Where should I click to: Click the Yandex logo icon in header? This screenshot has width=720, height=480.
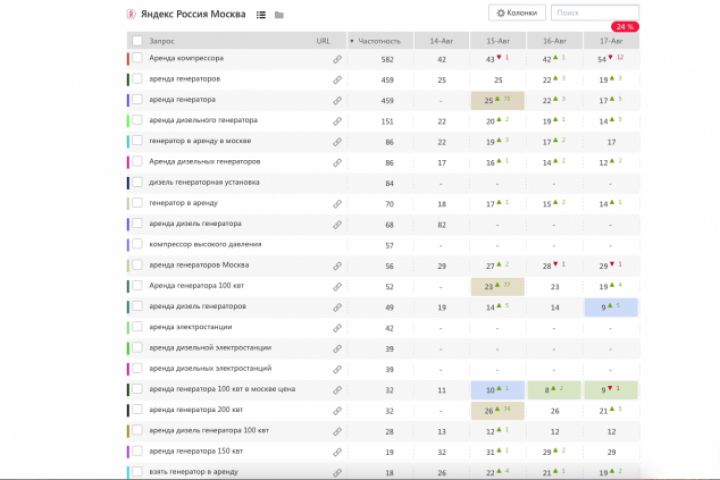pos(132,14)
